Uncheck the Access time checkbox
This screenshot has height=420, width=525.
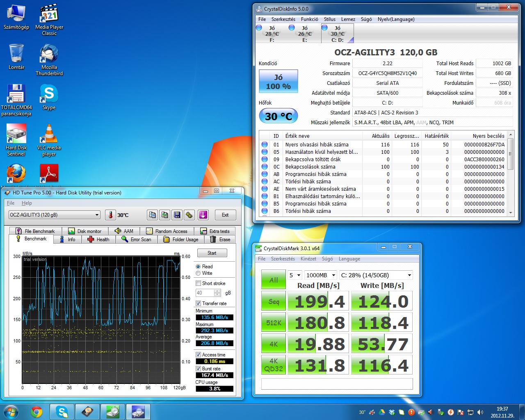[199, 355]
